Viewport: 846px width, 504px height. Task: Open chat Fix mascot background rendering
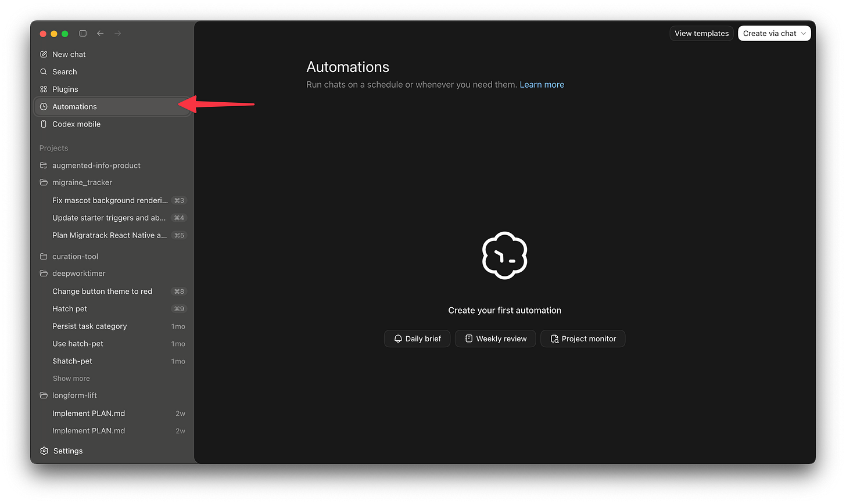pyautogui.click(x=113, y=200)
